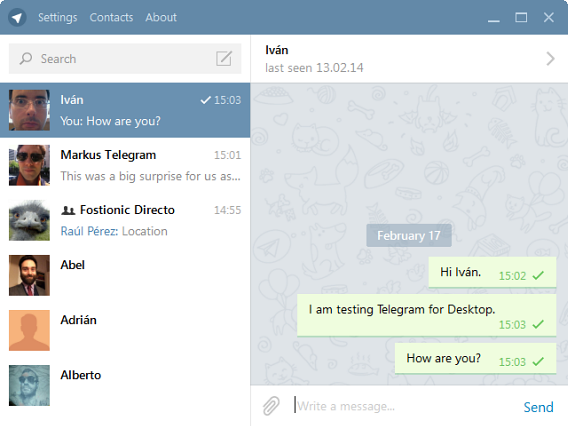The image size is (568, 426).
Task: Select the Iván chat in the list
Action: pos(125,110)
